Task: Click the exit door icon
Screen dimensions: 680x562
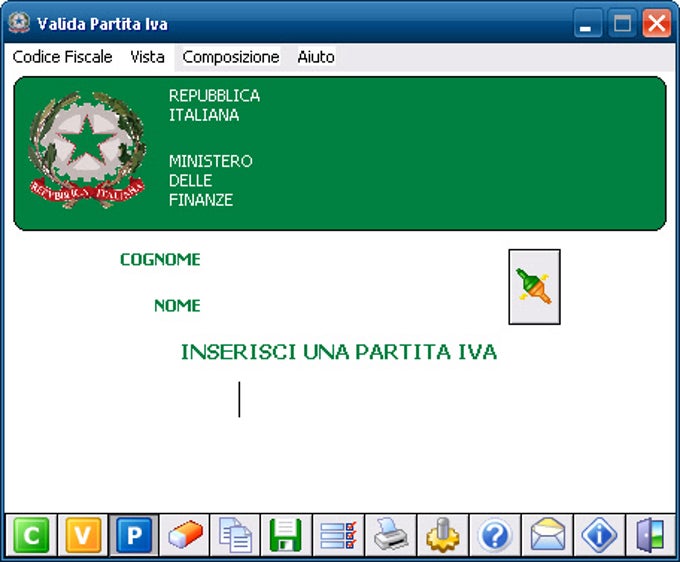Action: pyautogui.click(x=650, y=535)
